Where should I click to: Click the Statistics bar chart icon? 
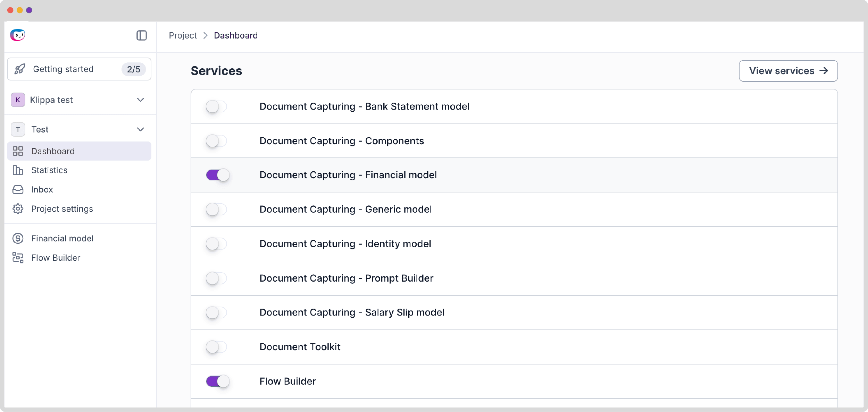[18, 170]
